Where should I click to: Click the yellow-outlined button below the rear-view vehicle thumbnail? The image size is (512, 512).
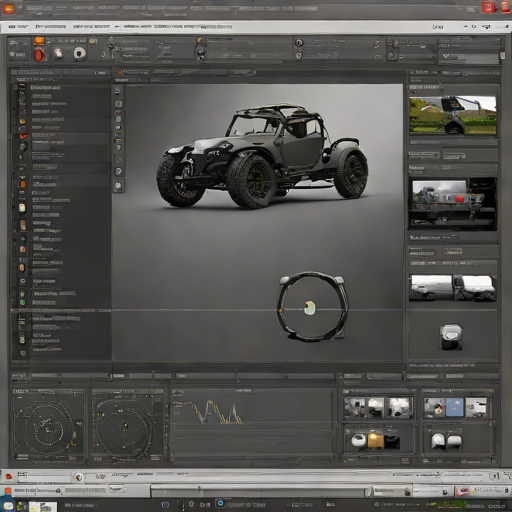click(453, 251)
